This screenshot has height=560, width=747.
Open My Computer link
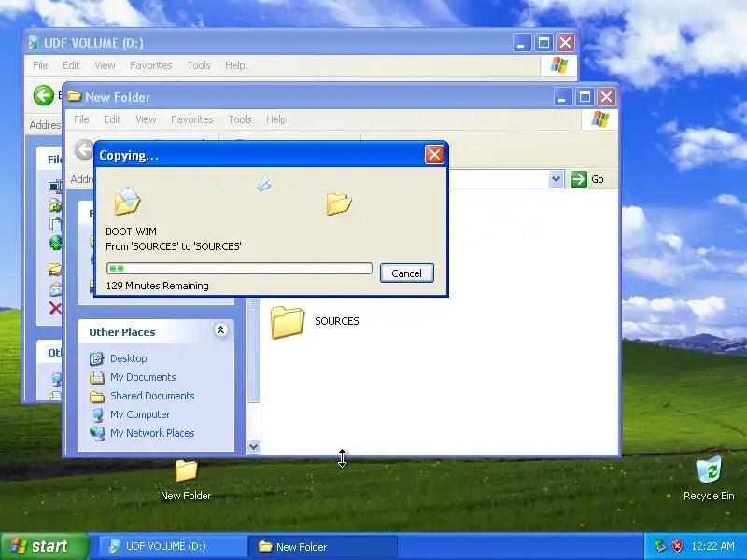pos(140,414)
